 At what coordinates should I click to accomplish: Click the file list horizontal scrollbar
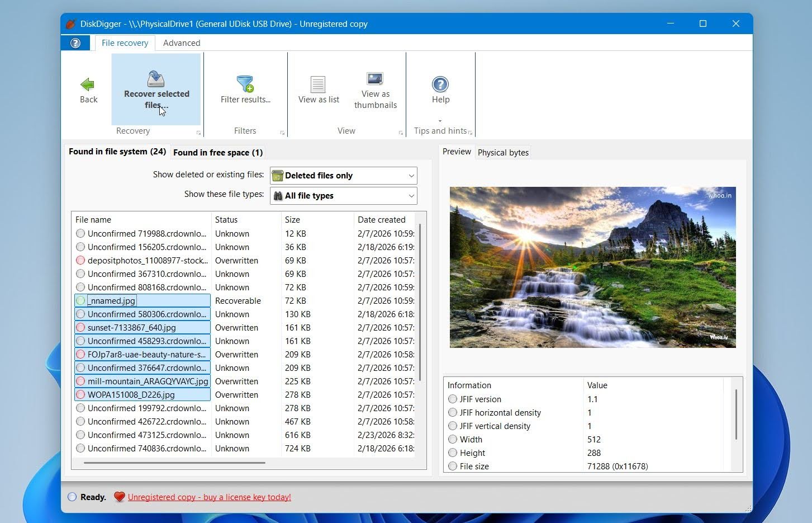coord(174,463)
